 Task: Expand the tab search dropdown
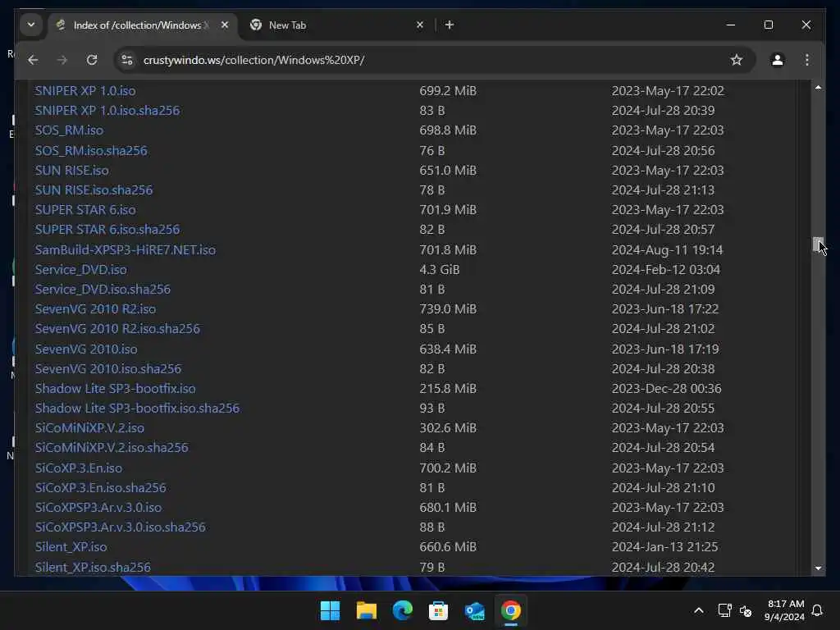point(31,25)
